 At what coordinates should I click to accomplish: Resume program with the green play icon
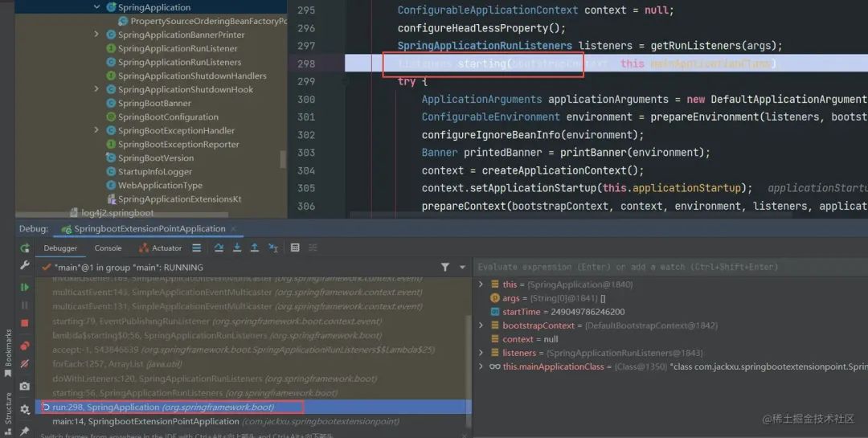coord(24,287)
